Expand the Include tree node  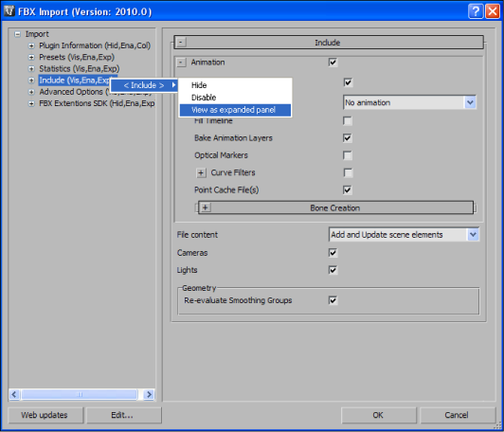pyautogui.click(x=31, y=81)
